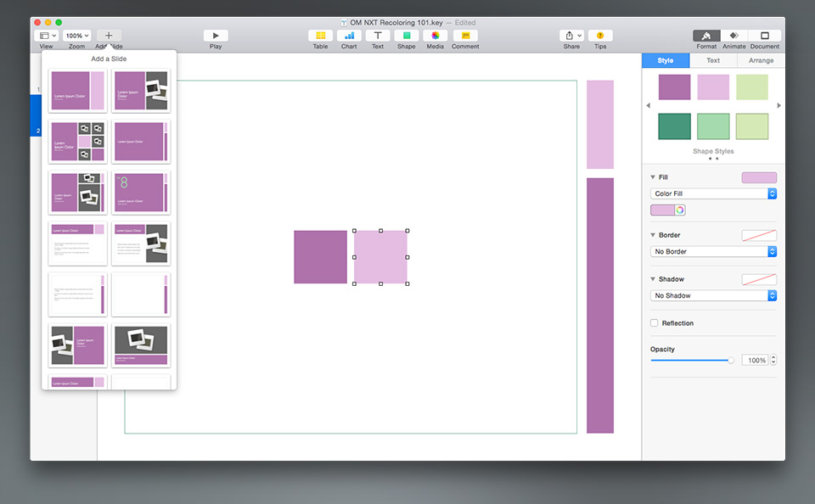Insert a shape using the Shape icon

[406, 36]
